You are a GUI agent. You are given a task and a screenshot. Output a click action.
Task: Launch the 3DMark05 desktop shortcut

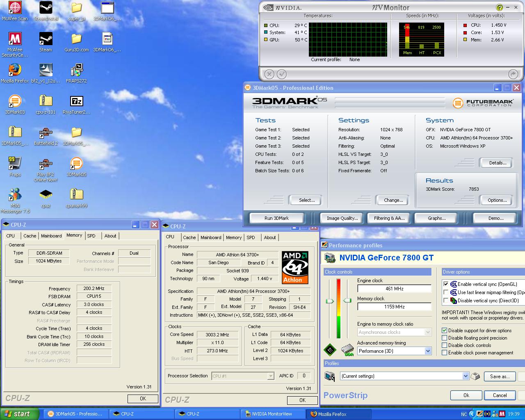(76, 167)
